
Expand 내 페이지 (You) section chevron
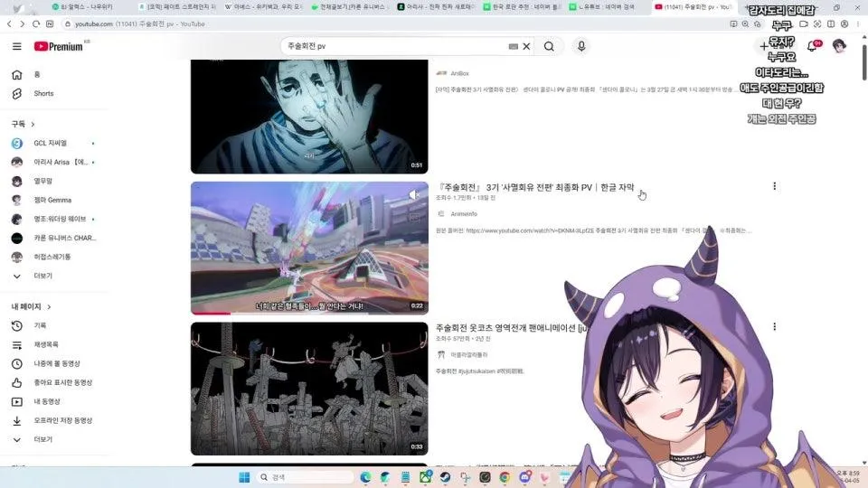pos(49,306)
